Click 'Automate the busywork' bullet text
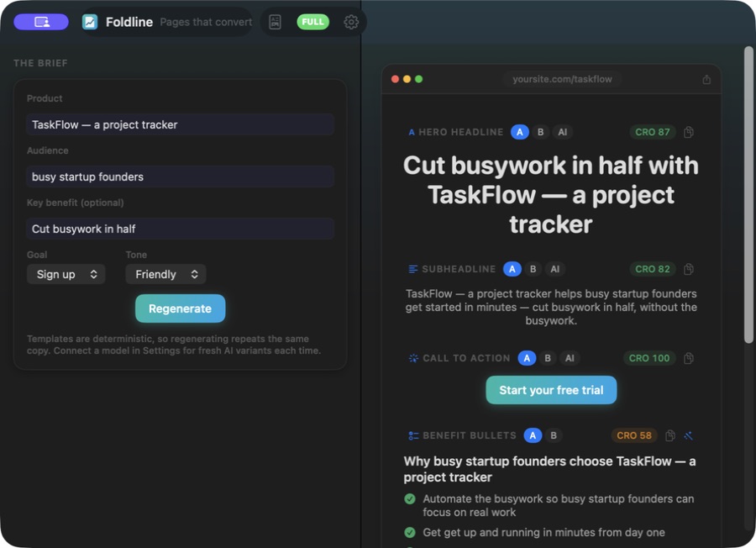The height and width of the screenshot is (548, 756). [559, 505]
